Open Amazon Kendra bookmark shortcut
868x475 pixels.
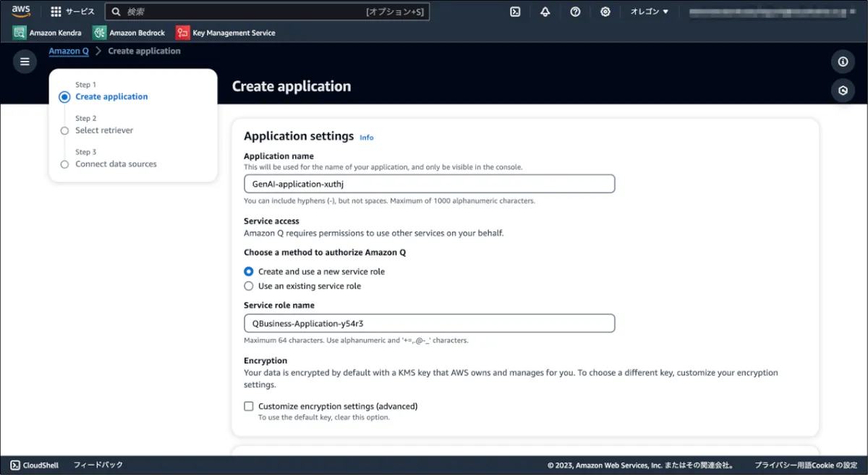pyautogui.click(x=48, y=33)
